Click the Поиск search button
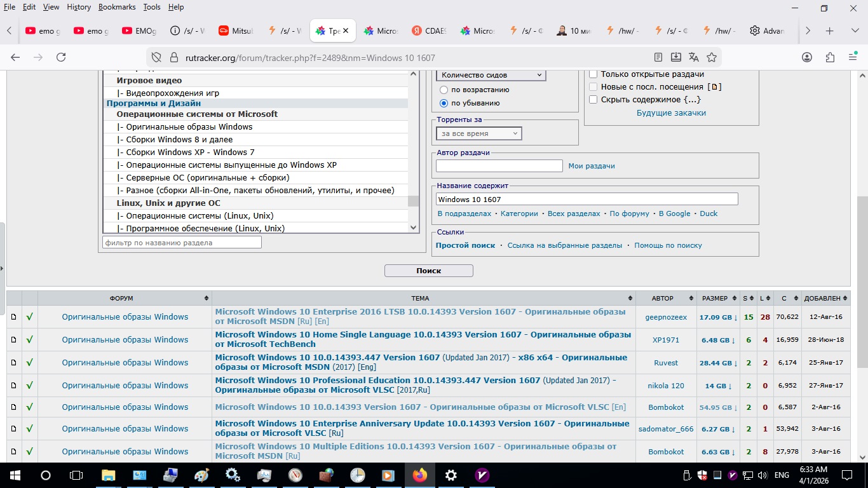 coord(429,271)
